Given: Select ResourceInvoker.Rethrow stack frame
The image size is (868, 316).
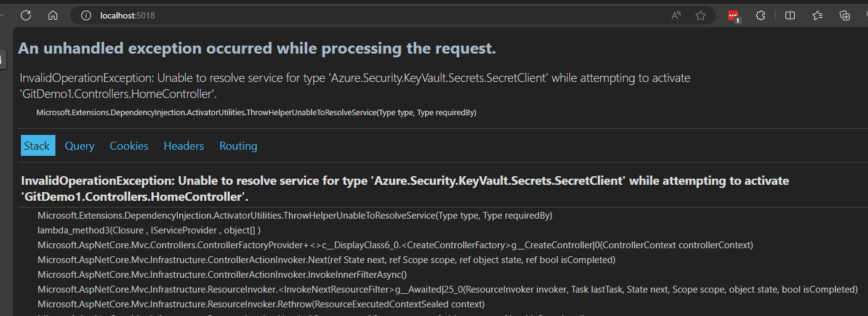Looking at the screenshot, I should 261,304.
